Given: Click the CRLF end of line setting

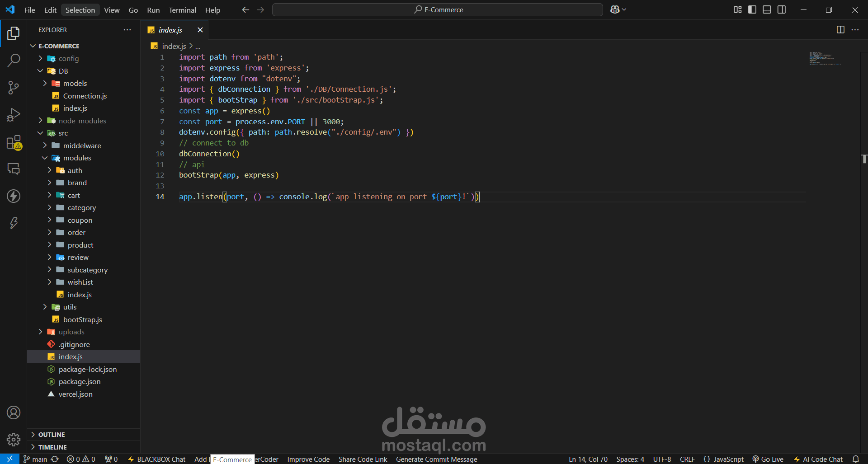Looking at the screenshot, I should [x=687, y=459].
